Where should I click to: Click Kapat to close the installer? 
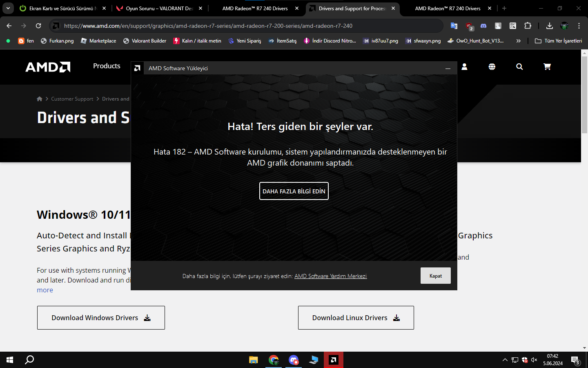(x=436, y=276)
